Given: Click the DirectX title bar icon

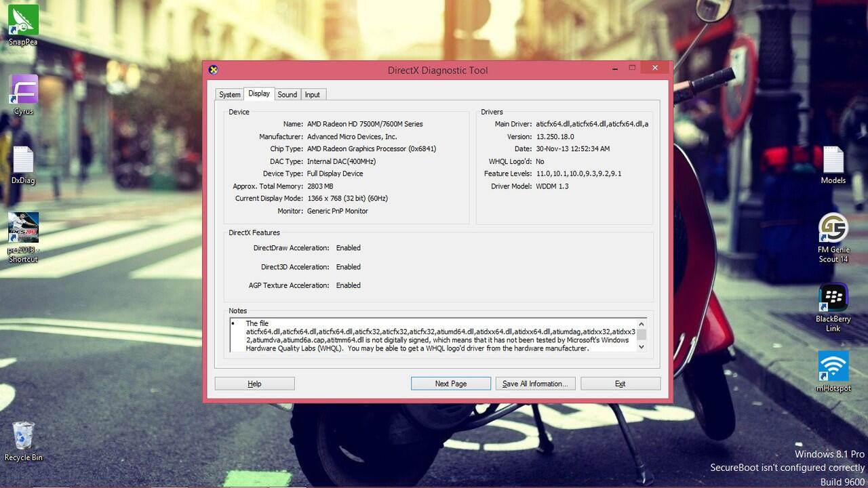Looking at the screenshot, I should (x=213, y=70).
